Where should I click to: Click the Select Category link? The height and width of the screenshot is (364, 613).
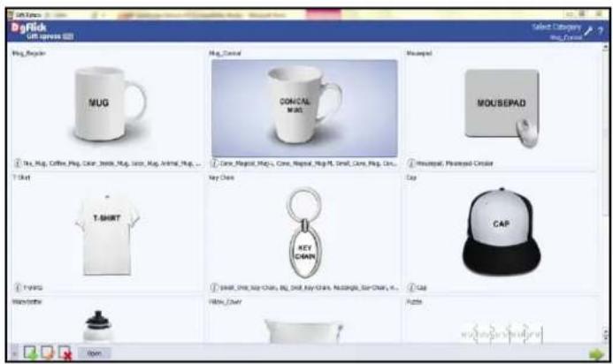556,27
